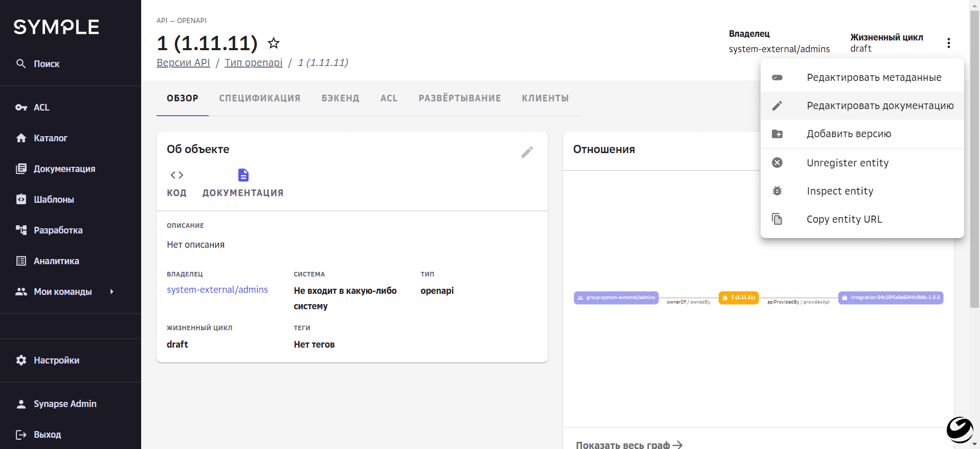Click the round chat widget icon at bottom right
The image size is (980, 449).
tap(960, 430)
